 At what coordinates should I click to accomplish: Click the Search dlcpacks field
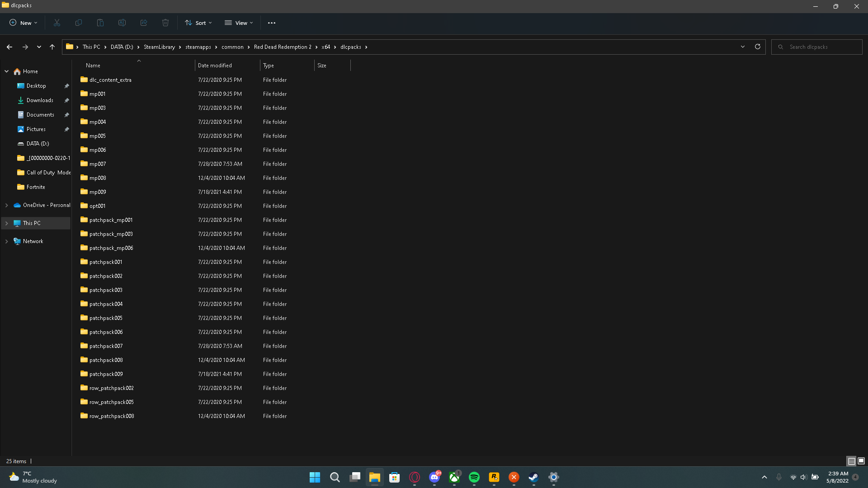coord(817,47)
